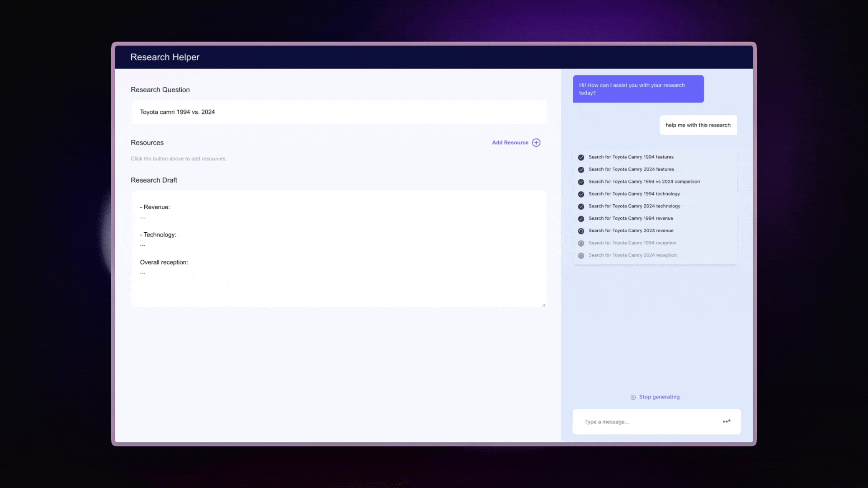Click the spinner icon on Toyota Camry 2024 revenue step
The height and width of the screenshot is (488, 868).
click(x=580, y=231)
